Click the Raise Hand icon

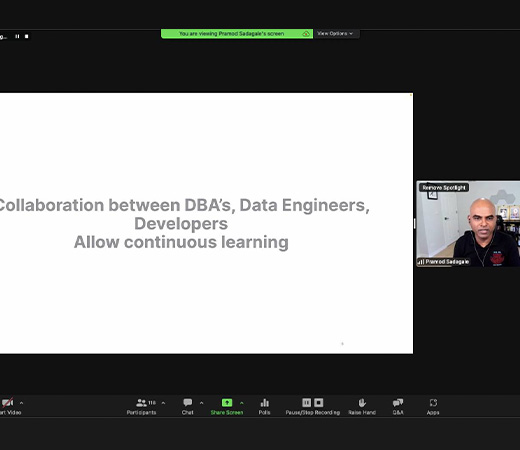click(x=362, y=403)
